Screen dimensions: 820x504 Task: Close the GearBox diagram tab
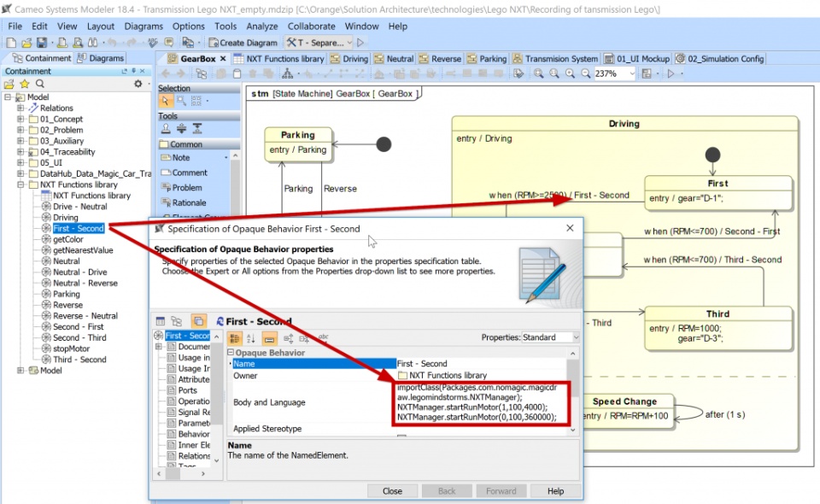(223, 59)
